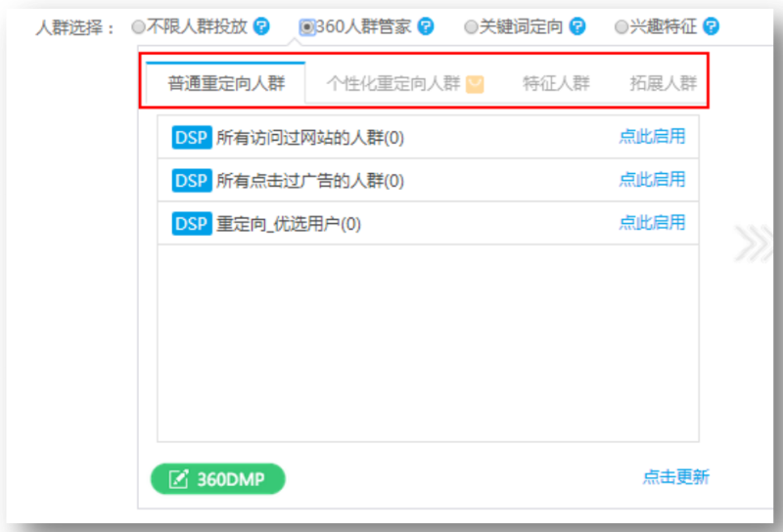The width and height of the screenshot is (783, 532).
Task: Switch to the 普通重定向人群 tab
Action: click(x=226, y=83)
